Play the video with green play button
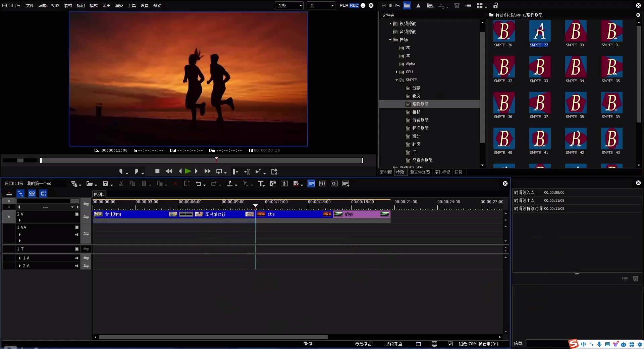 click(x=188, y=171)
